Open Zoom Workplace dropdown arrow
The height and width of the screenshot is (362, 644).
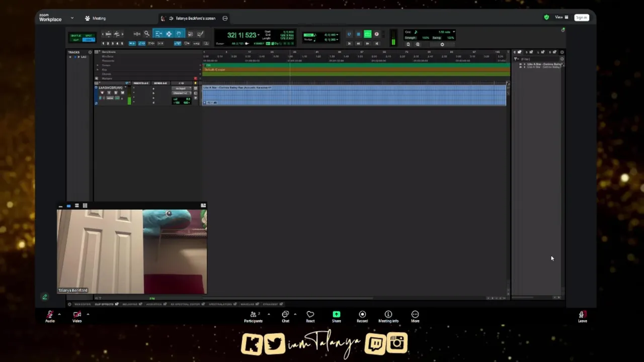72,18
